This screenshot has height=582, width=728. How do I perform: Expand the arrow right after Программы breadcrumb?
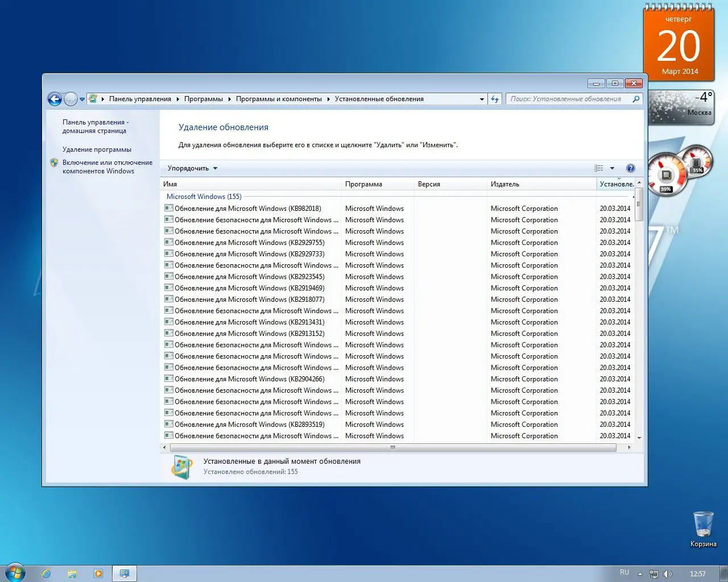[x=229, y=99]
